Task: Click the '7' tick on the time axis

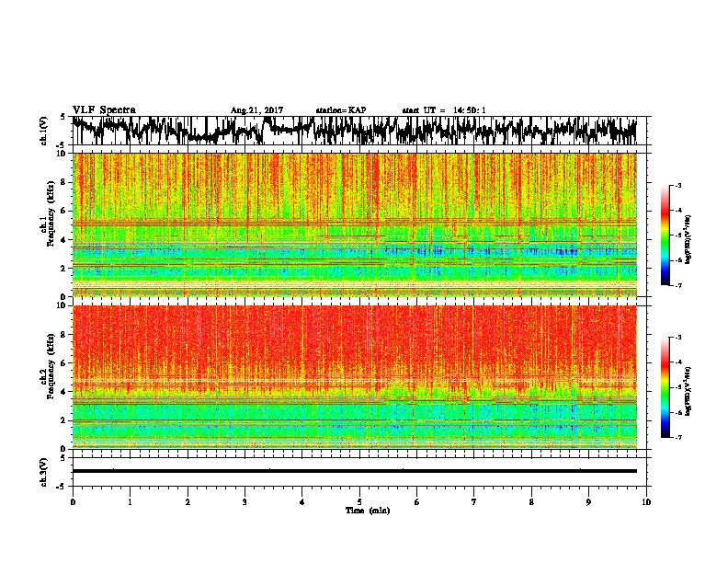Action: (x=474, y=502)
